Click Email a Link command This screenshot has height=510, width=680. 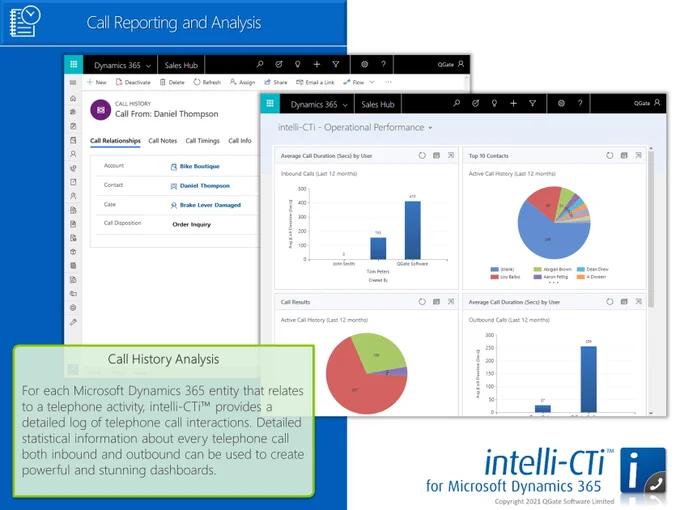tap(315, 82)
